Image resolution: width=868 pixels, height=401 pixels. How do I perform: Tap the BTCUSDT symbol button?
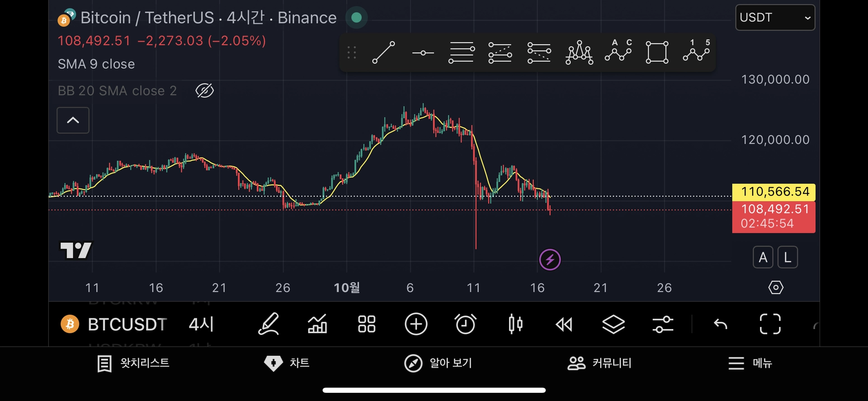(114, 324)
